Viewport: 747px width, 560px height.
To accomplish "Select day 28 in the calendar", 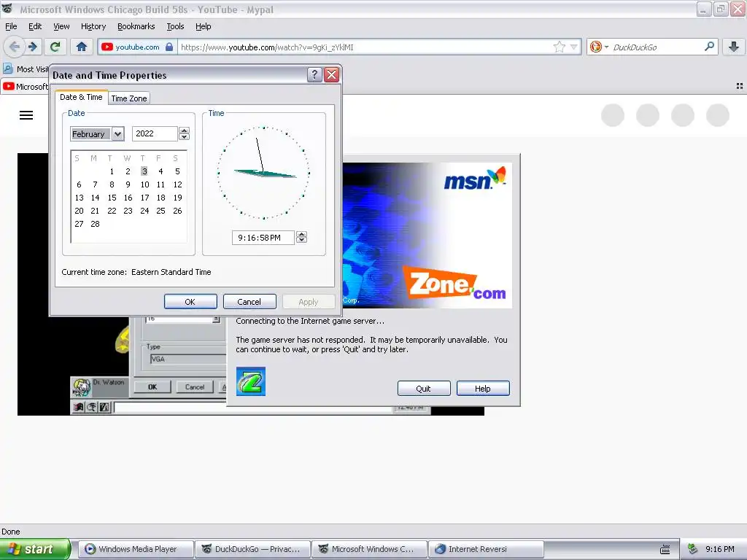I will coord(96,224).
